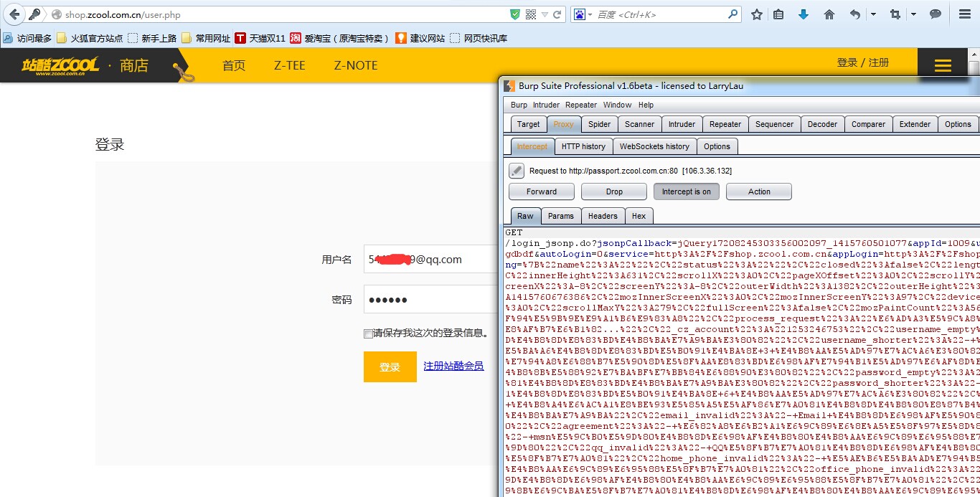Open the downloads arrow icon
Screen dimensions: 980x497
point(804,14)
